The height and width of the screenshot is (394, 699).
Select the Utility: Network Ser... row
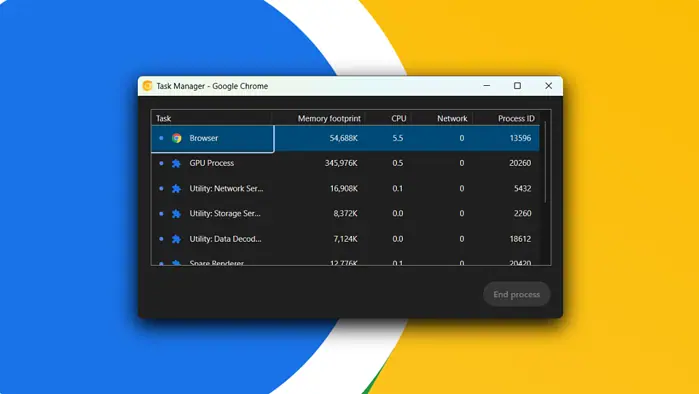coord(345,189)
